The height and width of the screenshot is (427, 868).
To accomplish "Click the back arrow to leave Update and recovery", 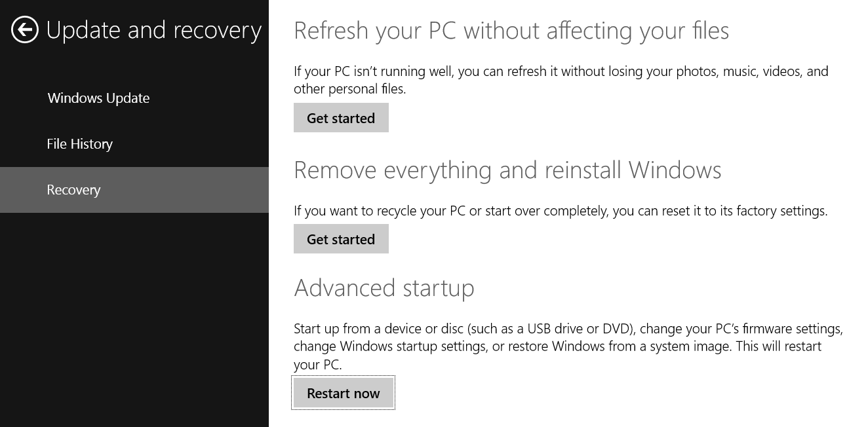I will coord(24,30).
